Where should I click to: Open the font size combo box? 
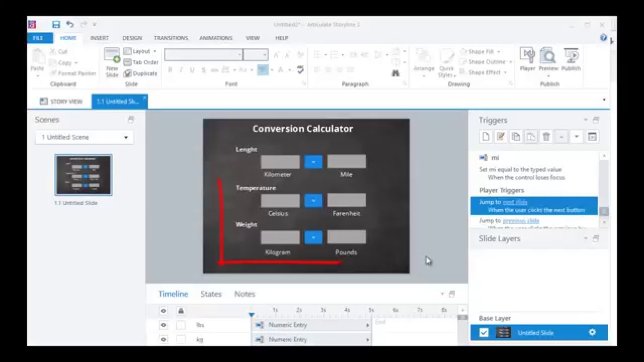256,55
